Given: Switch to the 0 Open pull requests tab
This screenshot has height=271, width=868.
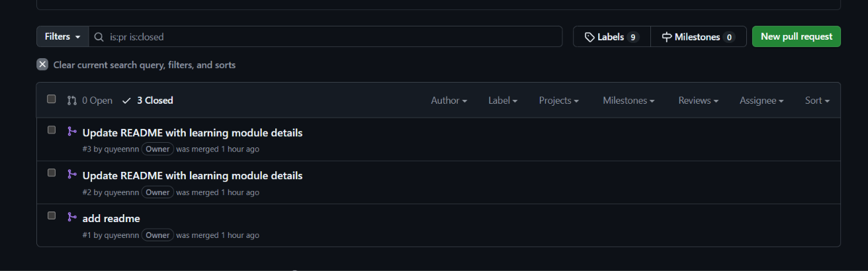Looking at the screenshot, I should (90, 100).
